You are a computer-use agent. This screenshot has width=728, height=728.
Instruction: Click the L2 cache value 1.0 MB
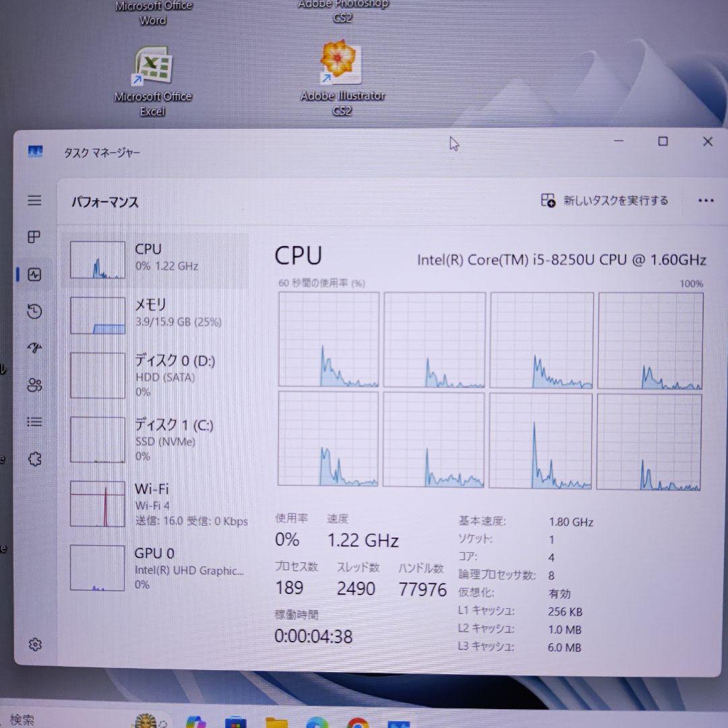point(565,630)
